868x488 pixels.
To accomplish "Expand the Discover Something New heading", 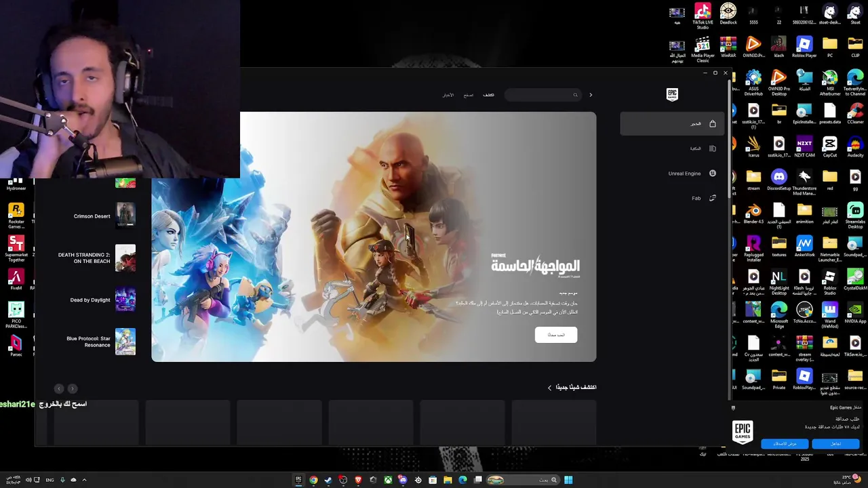I will (572, 387).
